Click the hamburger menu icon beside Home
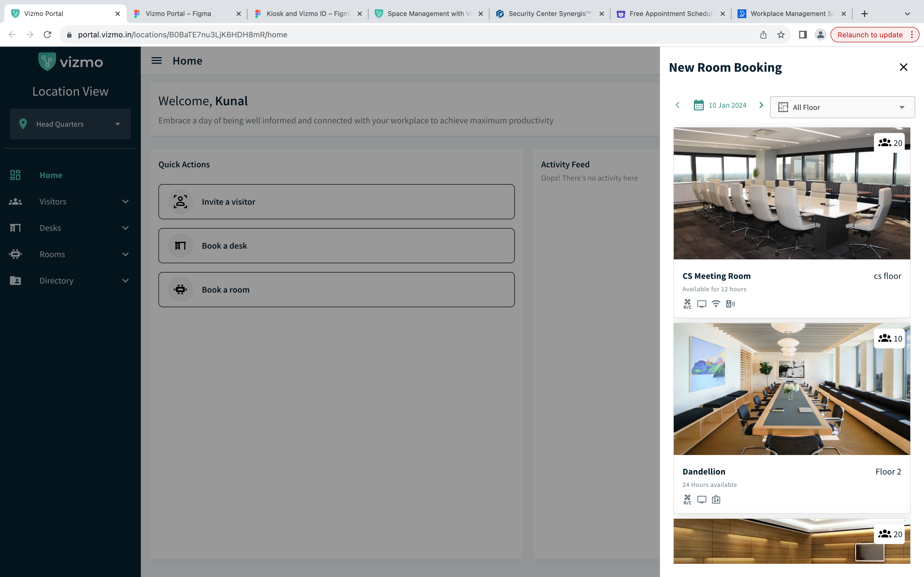Viewport: 924px width, 577px height. coord(156,61)
